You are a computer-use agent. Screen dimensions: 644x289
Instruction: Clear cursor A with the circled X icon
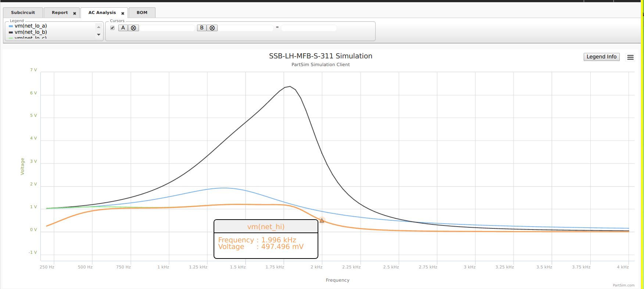133,28
